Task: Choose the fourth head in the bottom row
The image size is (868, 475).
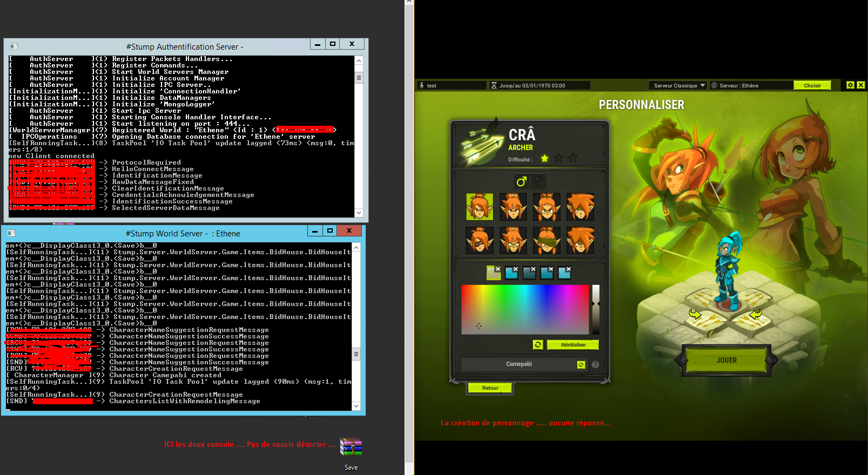Action: (x=580, y=240)
